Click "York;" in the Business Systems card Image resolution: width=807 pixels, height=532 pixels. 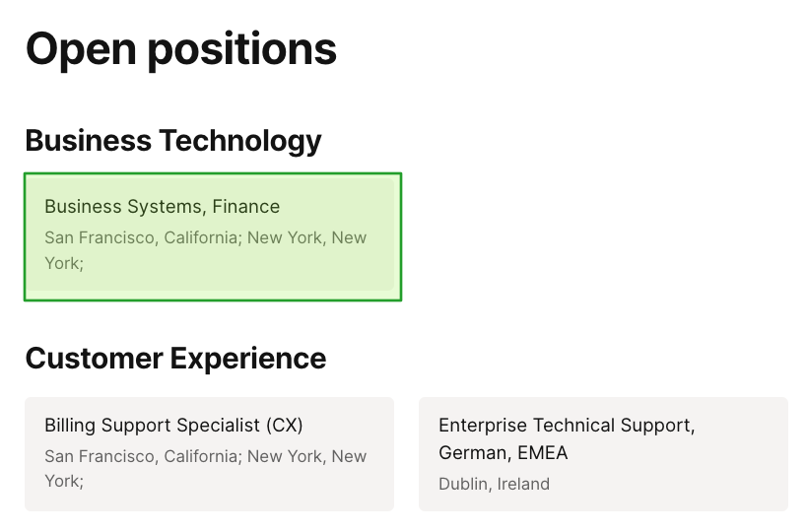click(x=64, y=264)
